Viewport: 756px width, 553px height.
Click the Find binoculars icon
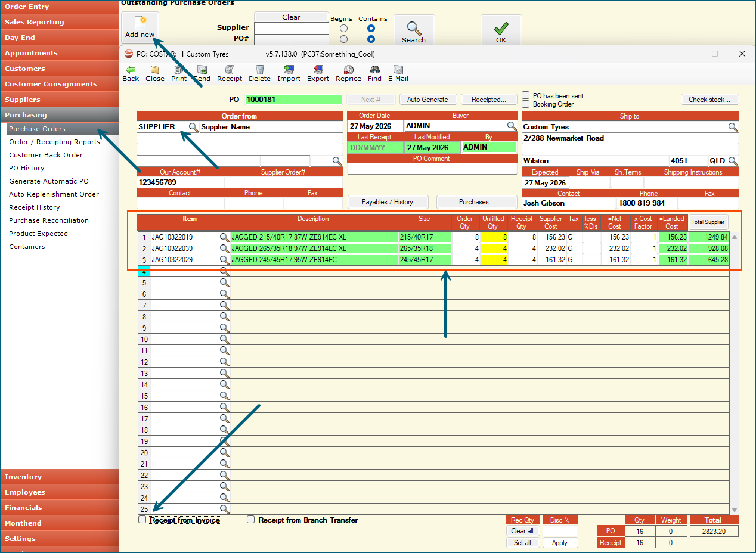(374, 73)
